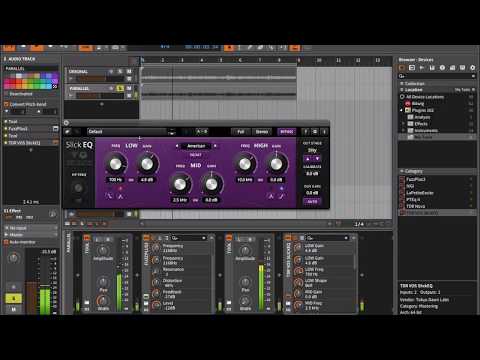Select previous EQ model with left arrow
The image size is (480, 360).
[x=177, y=146]
